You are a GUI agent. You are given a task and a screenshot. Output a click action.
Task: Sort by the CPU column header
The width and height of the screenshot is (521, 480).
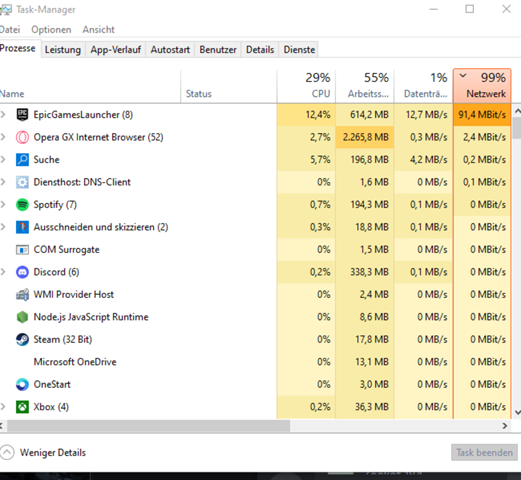click(x=306, y=86)
